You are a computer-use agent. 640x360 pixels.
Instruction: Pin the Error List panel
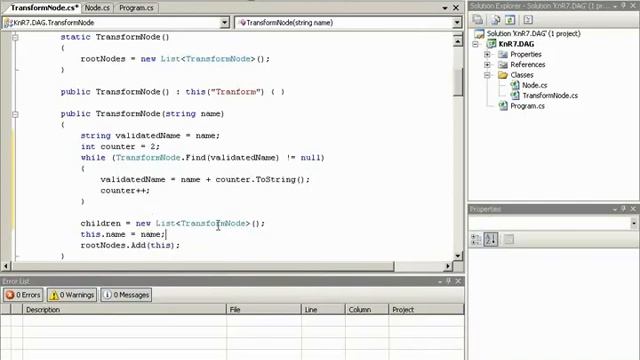pyautogui.click(x=448, y=281)
